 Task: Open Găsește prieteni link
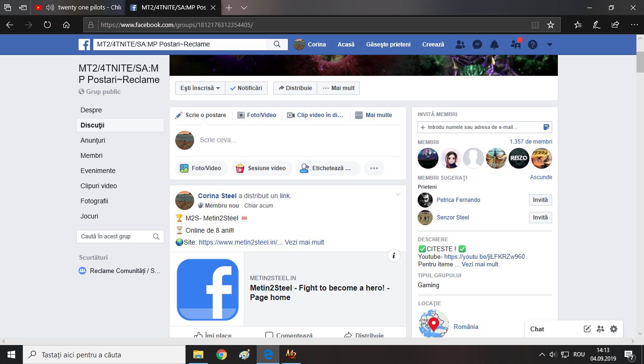[388, 45]
